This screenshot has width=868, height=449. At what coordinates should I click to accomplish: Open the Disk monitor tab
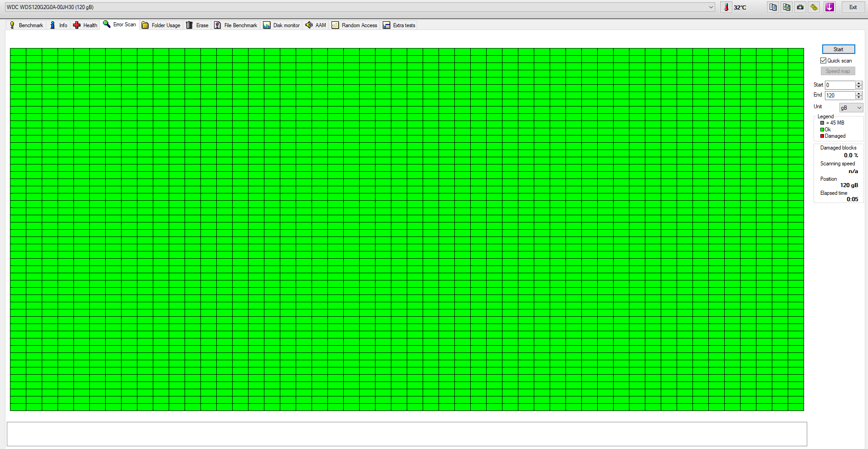282,25
